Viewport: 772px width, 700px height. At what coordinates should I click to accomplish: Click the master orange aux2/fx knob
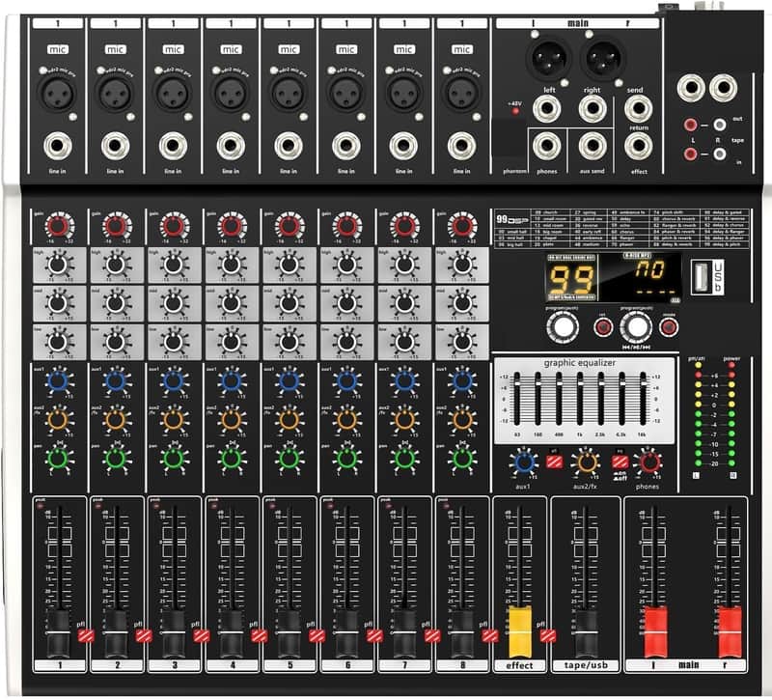(x=586, y=463)
